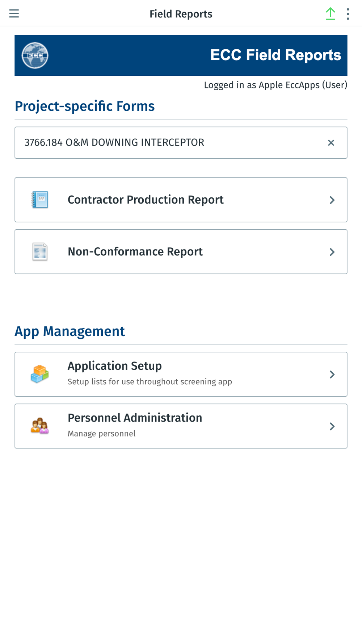
Task: Open Contractor Production Report form
Action: click(146, 200)
